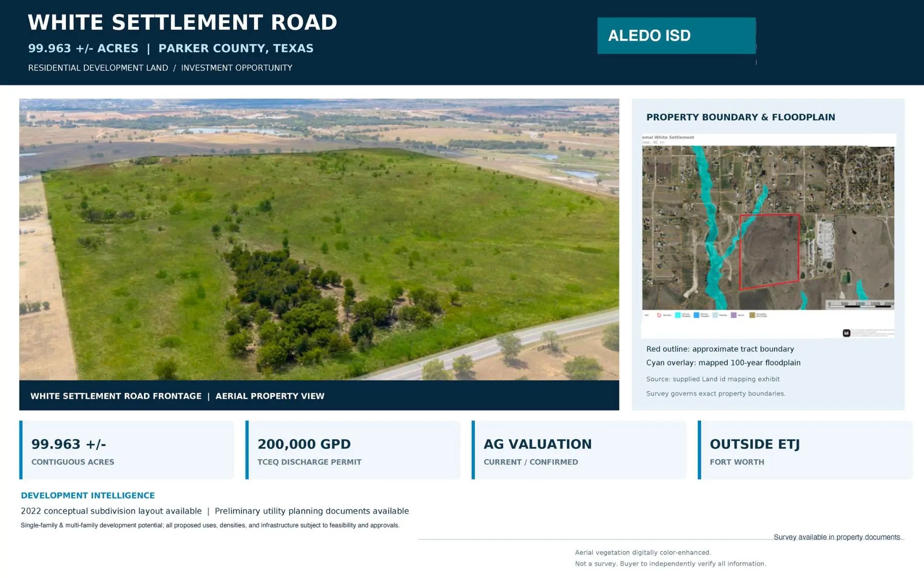Click the '99.963 +/-' stat card value
The image size is (924, 578).
tap(69, 444)
